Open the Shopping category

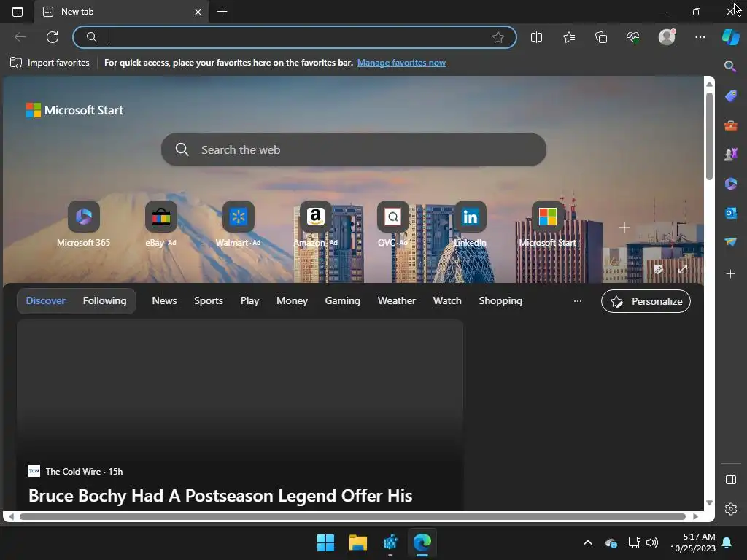pos(500,300)
